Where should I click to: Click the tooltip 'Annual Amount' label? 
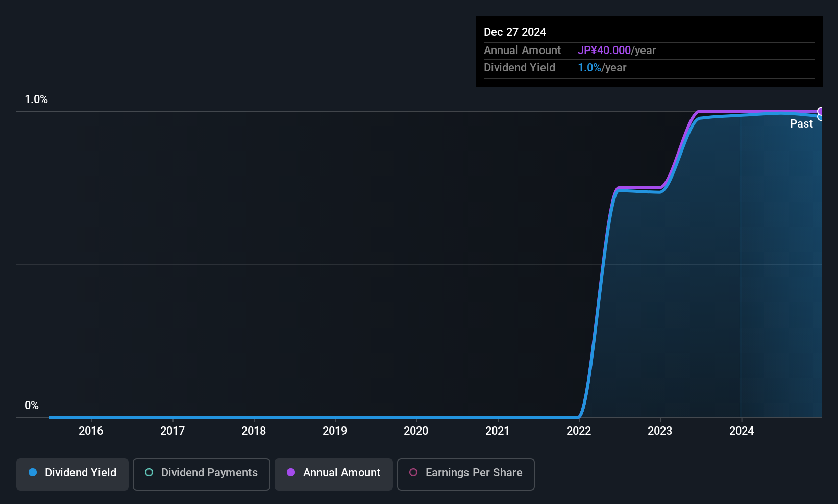point(523,51)
